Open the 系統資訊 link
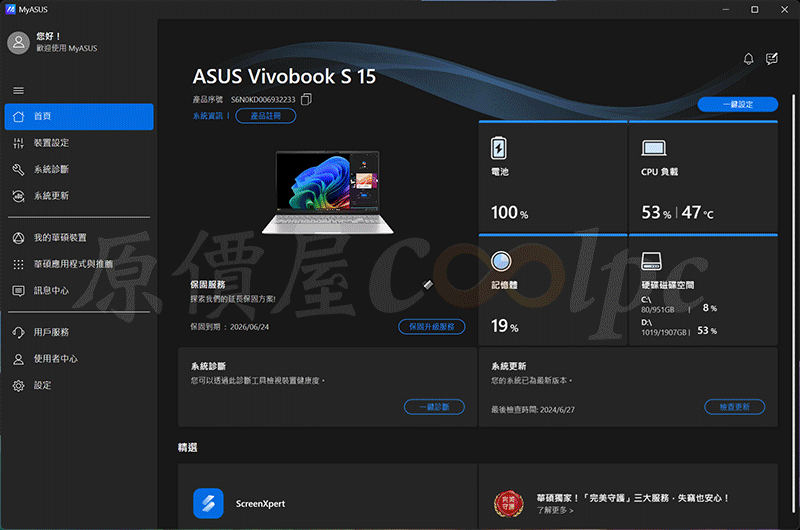 click(x=208, y=116)
